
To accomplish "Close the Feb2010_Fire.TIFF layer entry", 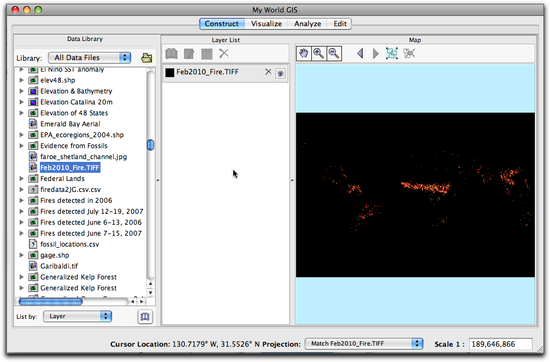I will [x=268, y=72].
